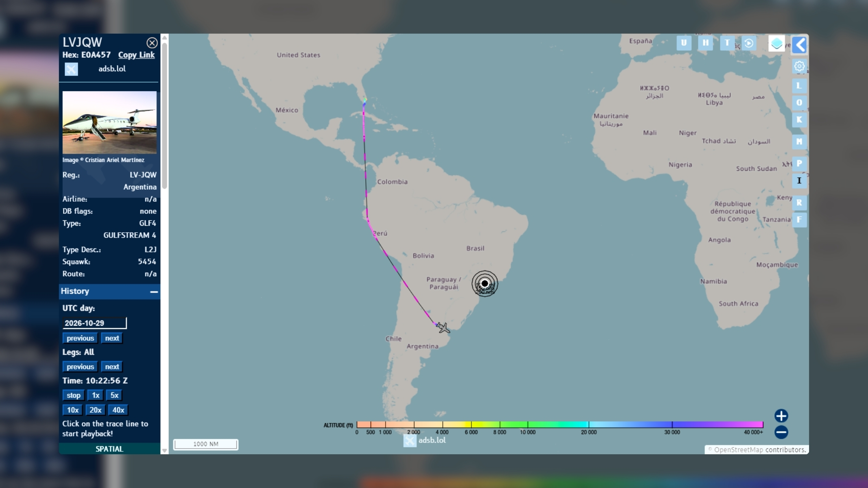Screen dimensions: 868x488
Task: Open the map layers selector icon
Action: coord(776,43)
